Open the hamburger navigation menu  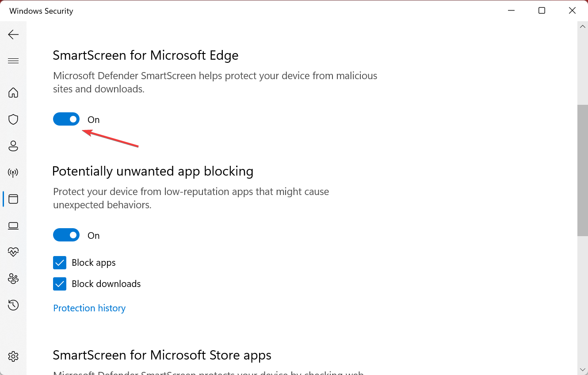click(13, 61)
